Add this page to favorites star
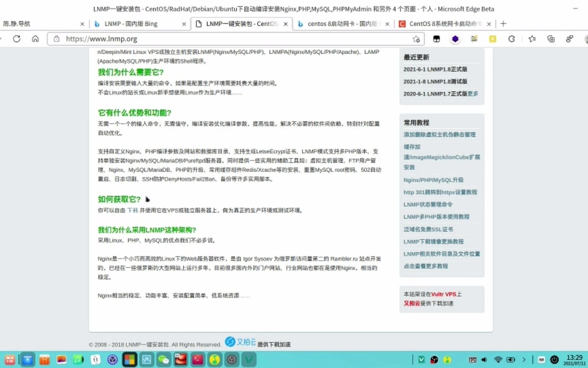588x368 pixels. (x=416, y=39)
